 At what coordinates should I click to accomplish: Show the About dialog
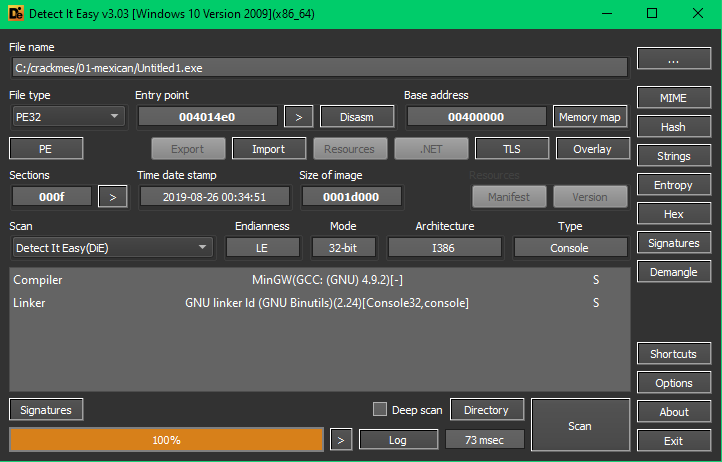[674, 412]
